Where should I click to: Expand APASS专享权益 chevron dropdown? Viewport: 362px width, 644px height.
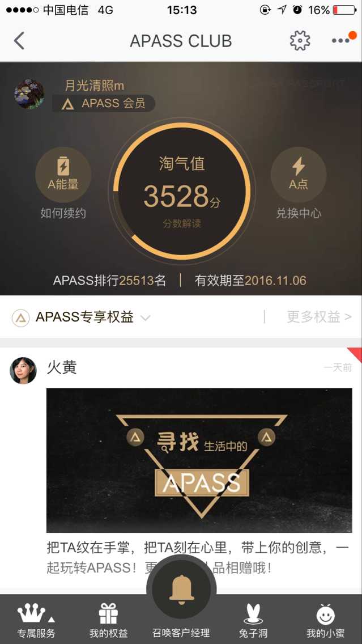coord(146,317)
